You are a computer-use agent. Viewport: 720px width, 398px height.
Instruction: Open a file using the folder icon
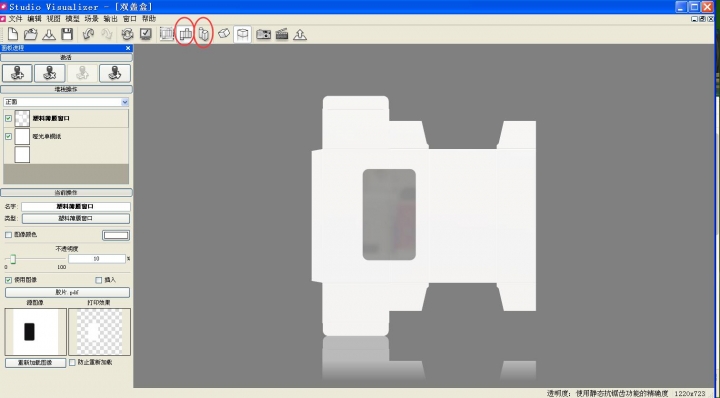click(30, 34)
